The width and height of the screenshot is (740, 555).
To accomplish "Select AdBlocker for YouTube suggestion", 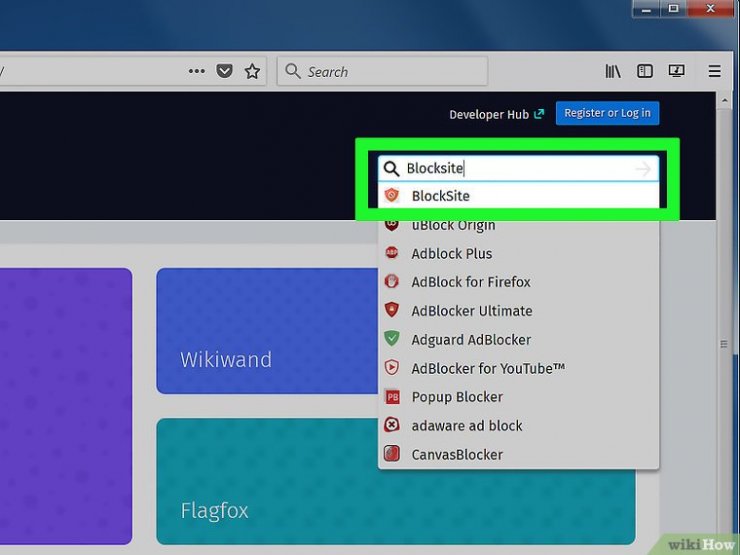I will tap(518, 368).
